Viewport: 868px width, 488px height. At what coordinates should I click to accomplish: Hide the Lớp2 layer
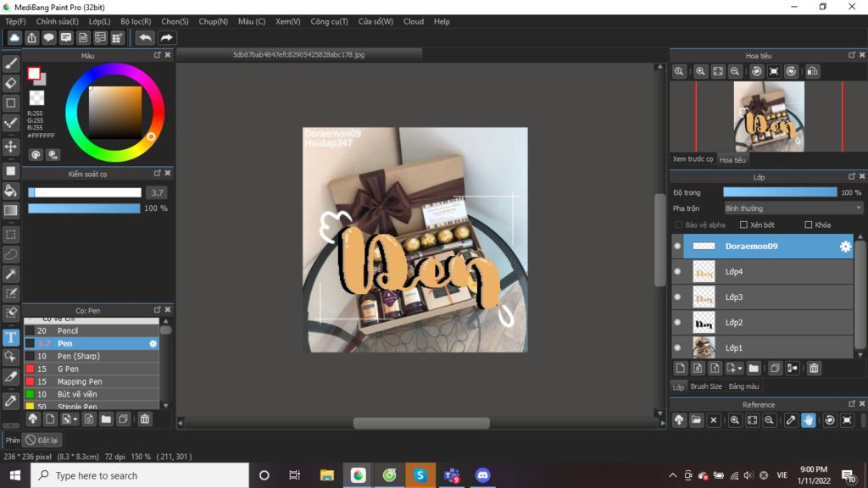(x=677, y=323)
